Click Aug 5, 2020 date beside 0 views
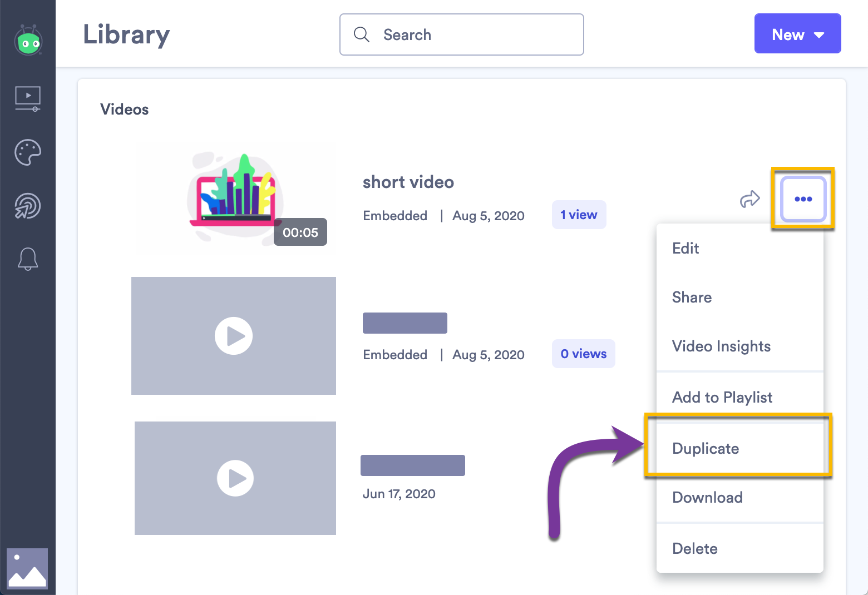The width and height of the screenshot is (868, 595). pos(489,355)
